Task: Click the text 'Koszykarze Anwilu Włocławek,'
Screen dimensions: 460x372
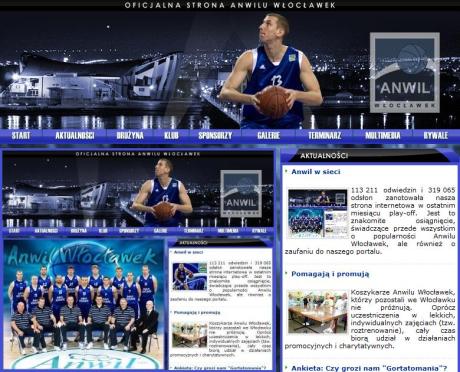Action: (x=403, y=292)
